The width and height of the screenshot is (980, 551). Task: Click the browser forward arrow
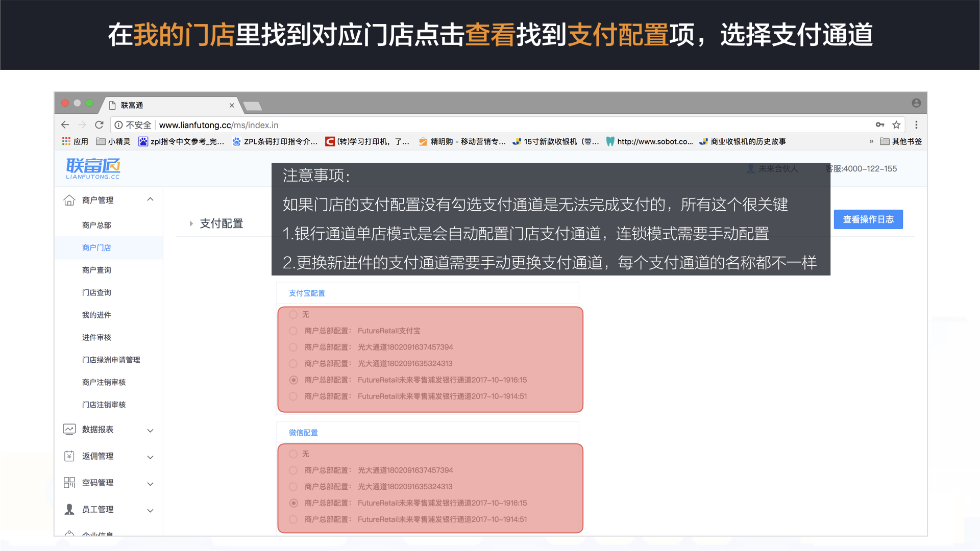pyautogui.click(x=82, y=125)
